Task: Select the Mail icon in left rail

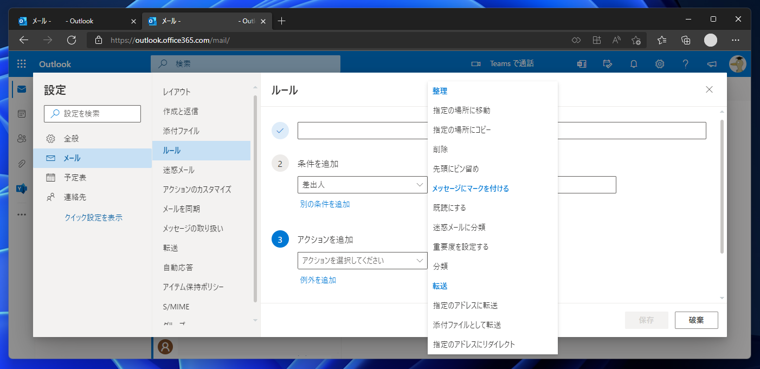Action: (x=21, y=89)
